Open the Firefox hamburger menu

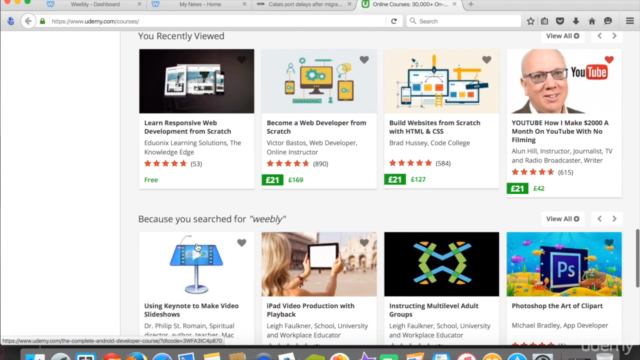(x=630, y=21)
